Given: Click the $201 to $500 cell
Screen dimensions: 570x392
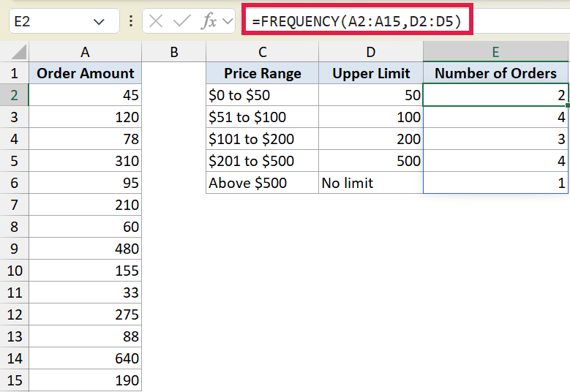Looking at the screenshot, I should pyautogui.click(x=262, y=161).
